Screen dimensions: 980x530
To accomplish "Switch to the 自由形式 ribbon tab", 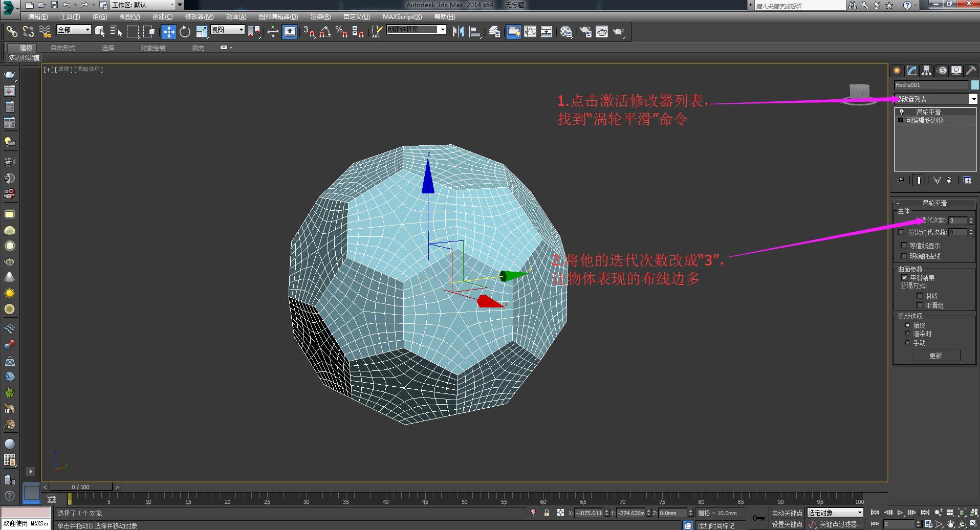I will (x=63, y=48).
